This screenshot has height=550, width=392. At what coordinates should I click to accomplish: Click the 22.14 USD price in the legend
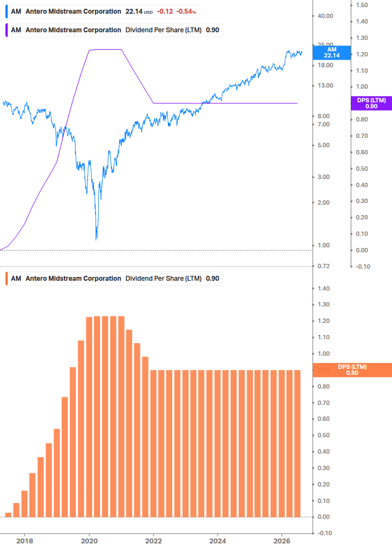[x=139, y=11]
